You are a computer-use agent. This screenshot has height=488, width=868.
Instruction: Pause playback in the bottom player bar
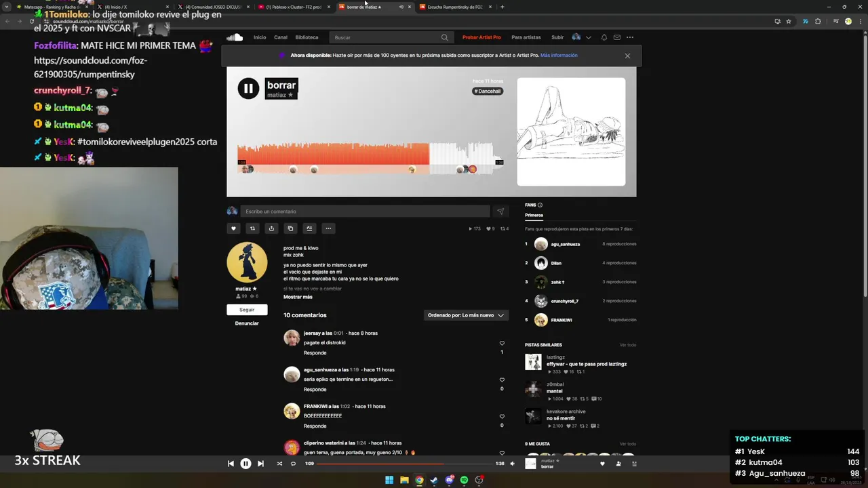(x=245, y=464)
